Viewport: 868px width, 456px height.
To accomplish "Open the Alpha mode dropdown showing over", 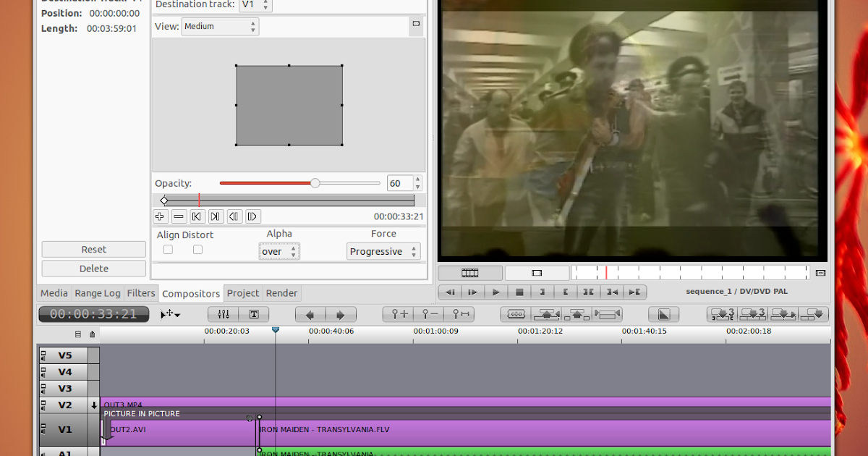I will tap(279, 251).
